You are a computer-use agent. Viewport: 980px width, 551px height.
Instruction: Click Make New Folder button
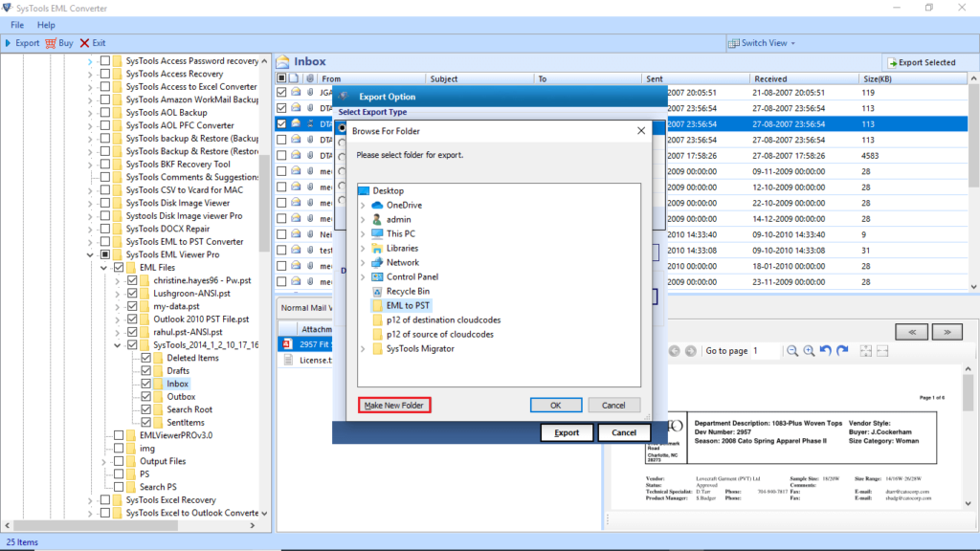(393, 406)
